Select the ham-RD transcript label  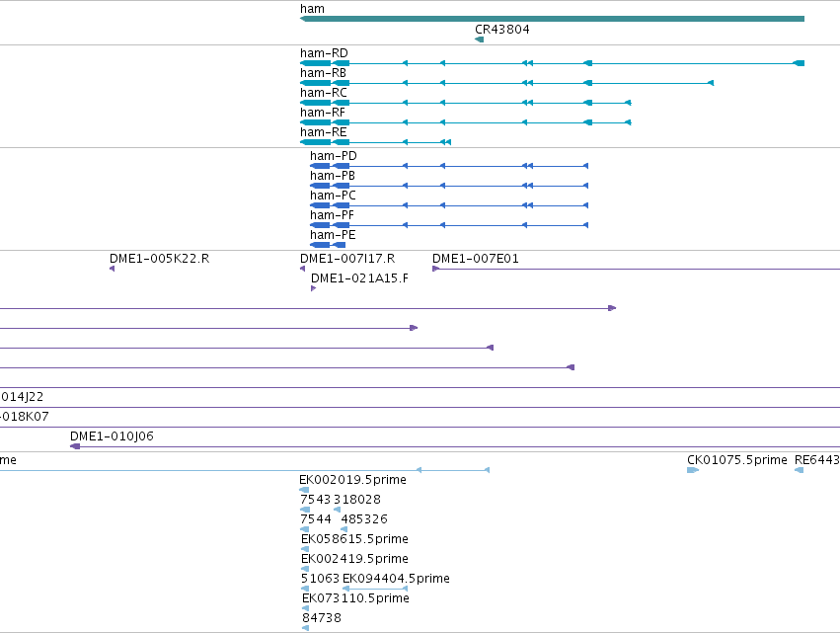[x=324, y=53]
